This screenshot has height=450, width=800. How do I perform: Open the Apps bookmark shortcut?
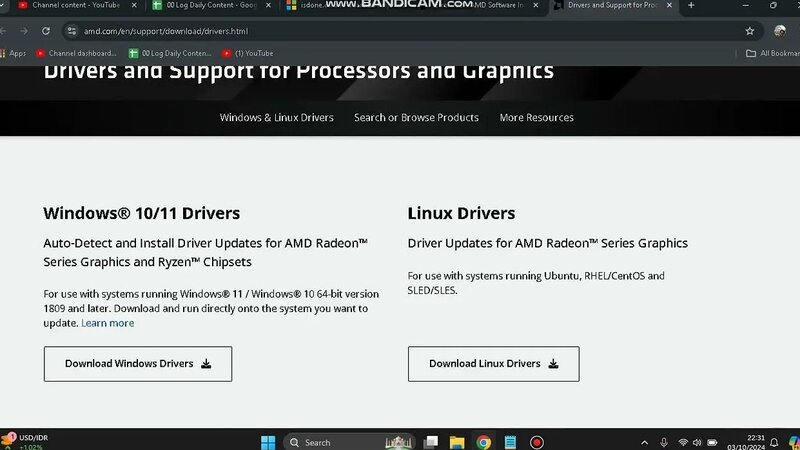[13, 53]
